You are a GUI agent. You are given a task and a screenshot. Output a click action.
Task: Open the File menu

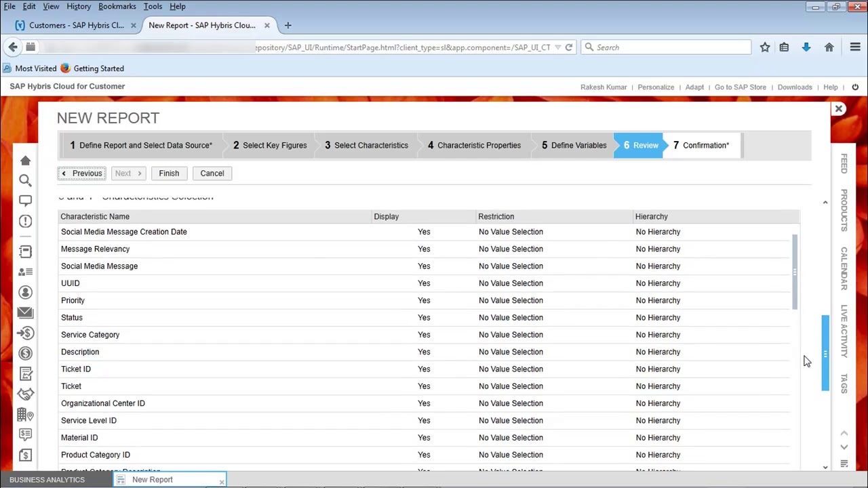tap(9, 6)
